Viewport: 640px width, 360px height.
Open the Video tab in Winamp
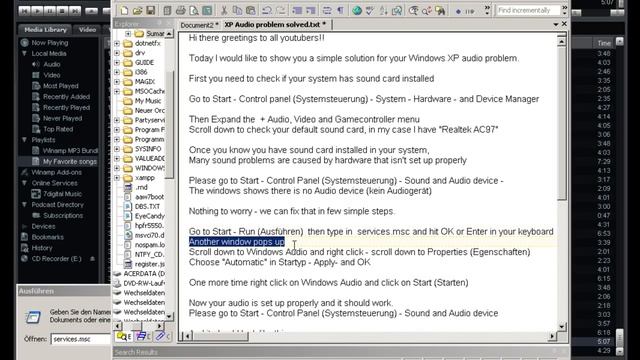(87, 29)
